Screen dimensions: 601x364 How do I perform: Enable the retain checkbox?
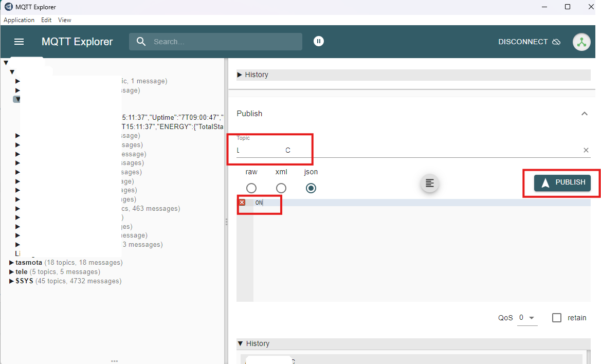557,318
